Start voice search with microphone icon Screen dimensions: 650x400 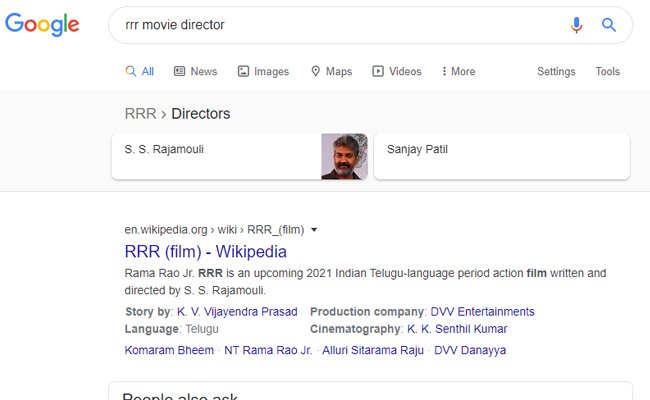[x=576, y=25]
